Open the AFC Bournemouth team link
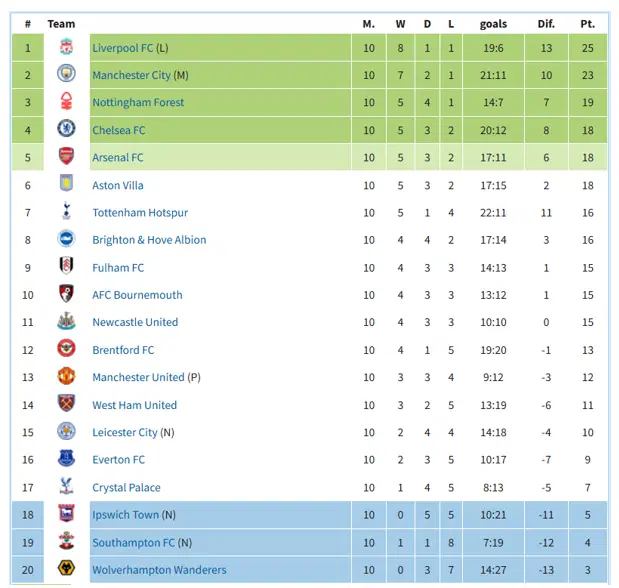 pyautogui.click(x=137, y=295)
